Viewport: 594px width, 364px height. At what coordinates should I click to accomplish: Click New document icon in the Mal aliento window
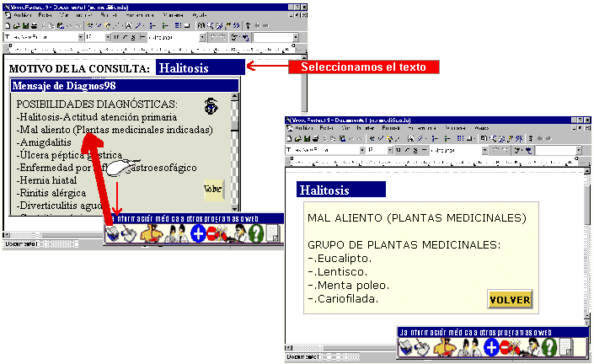click(290, 139)
